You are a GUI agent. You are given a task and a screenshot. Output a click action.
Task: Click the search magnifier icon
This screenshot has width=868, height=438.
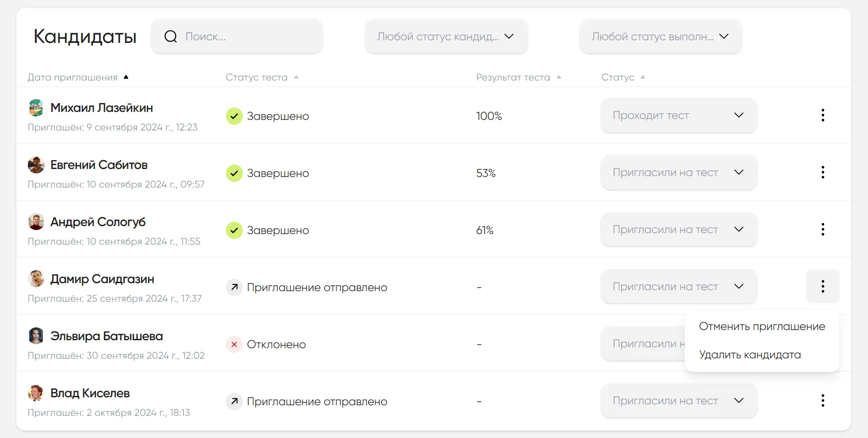(x=170, y=36)
